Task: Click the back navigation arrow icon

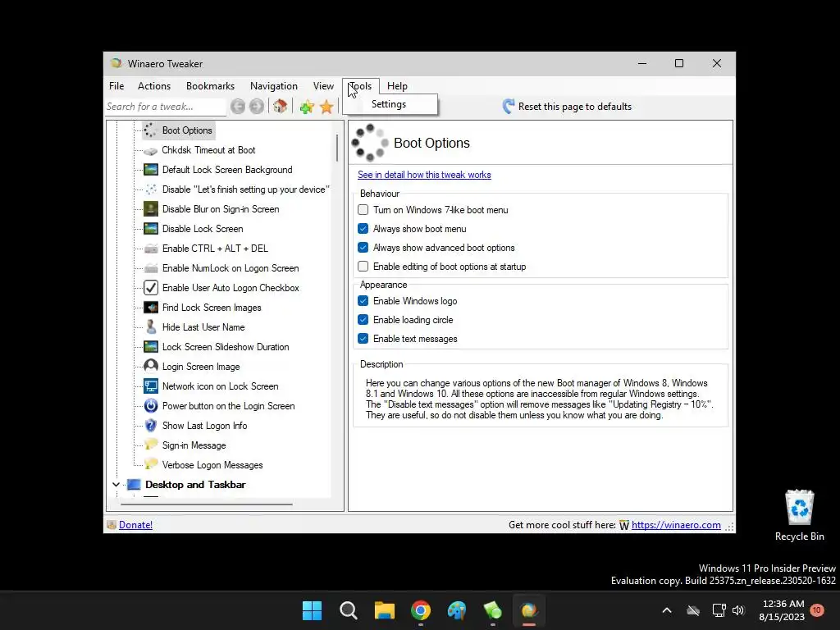Action: click(238, 107)
